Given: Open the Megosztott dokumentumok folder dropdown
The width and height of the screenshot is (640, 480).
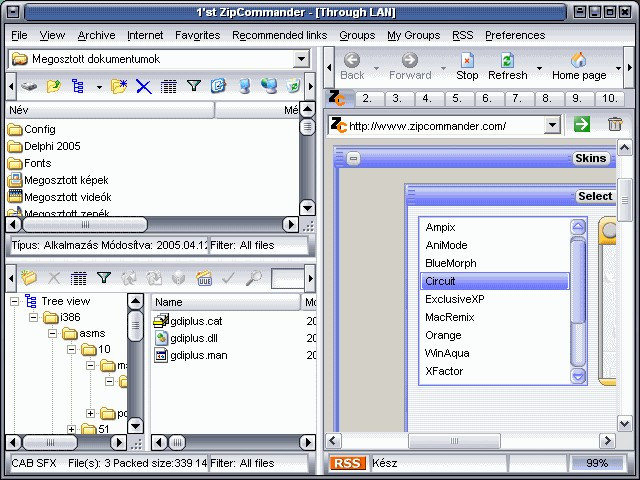Looking at the screenshot, I should 301,59.
